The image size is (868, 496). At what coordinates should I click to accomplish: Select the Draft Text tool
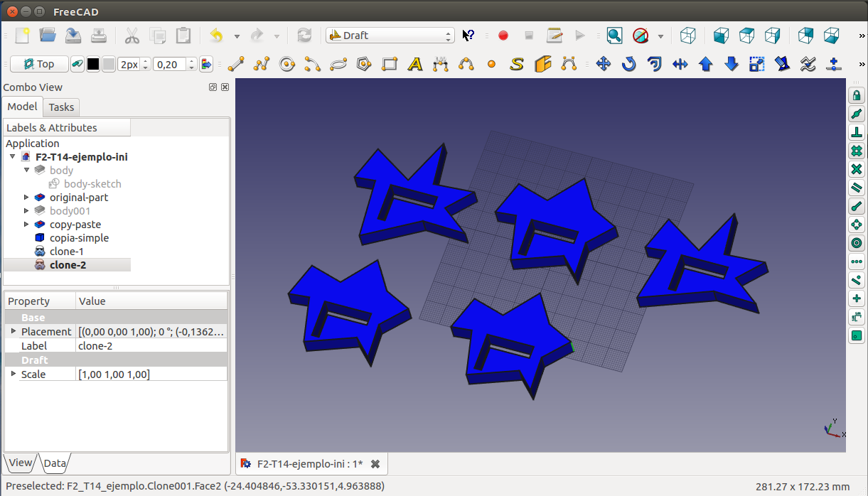(x=415, y=65)
